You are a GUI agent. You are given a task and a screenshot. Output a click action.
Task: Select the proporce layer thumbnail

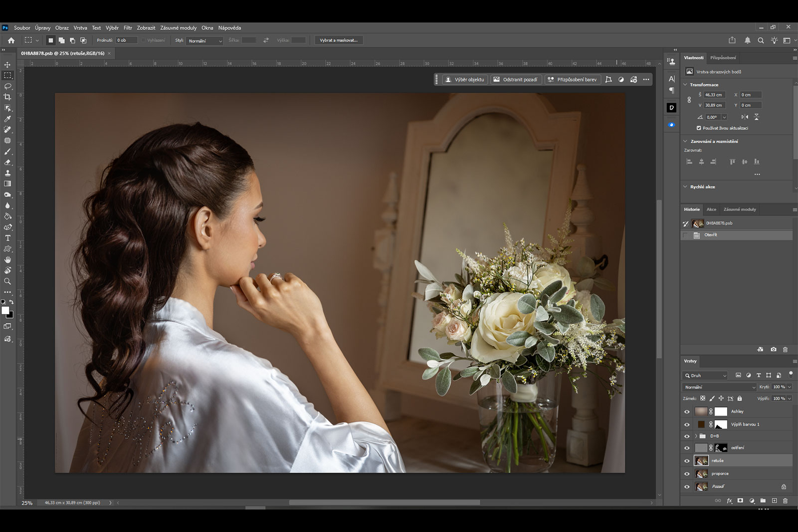click(x=701, y=474)
